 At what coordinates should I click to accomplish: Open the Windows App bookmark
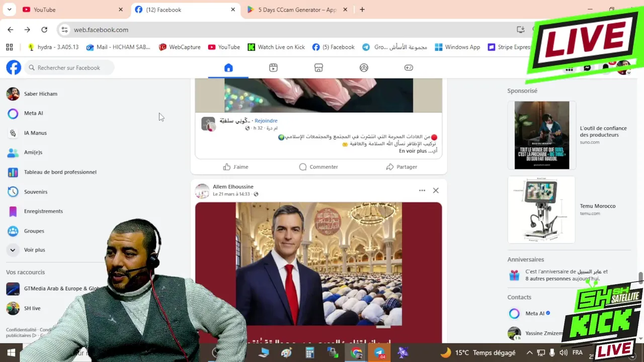(457, 47)
